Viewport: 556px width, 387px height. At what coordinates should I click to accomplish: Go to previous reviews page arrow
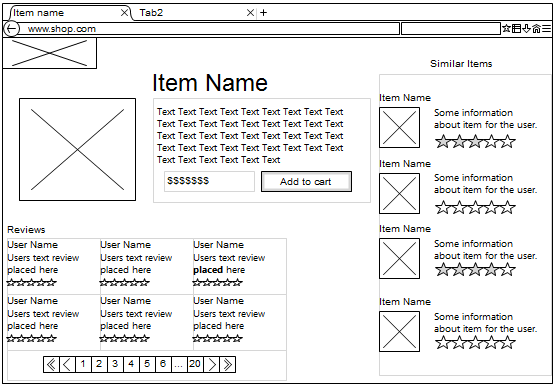pyautogui.click(x=67, y=364)
